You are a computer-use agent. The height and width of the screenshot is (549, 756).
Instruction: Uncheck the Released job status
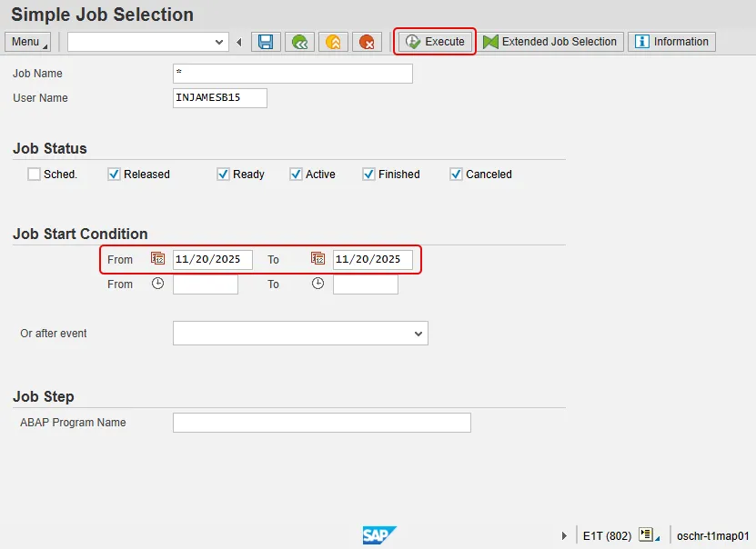[115, 175]
